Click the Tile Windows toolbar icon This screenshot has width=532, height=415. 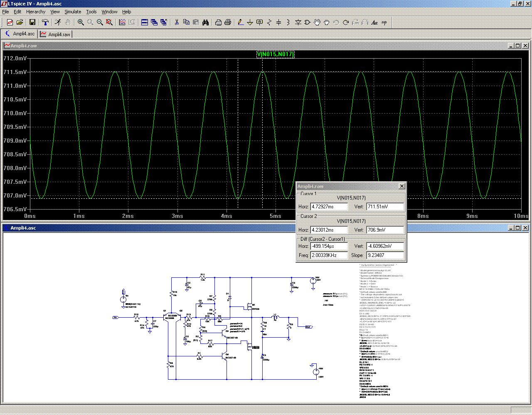[145, 22]
